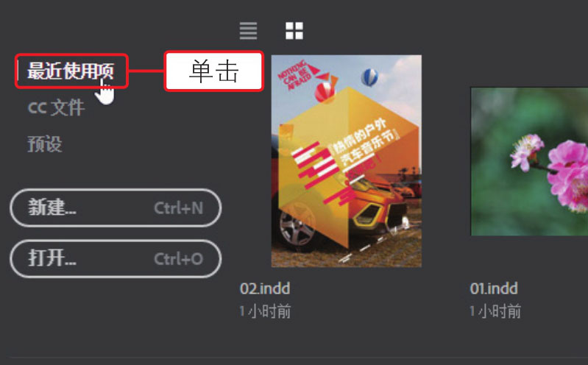588x365 pixels.
Task: Click the Ctrl+N shortcut hint
Action: tap(179, 208)
